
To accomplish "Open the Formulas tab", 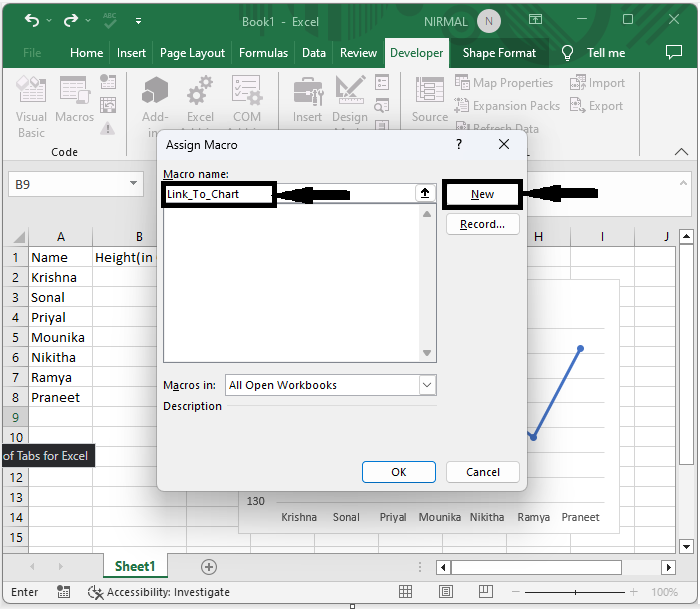I will [263, 53].
